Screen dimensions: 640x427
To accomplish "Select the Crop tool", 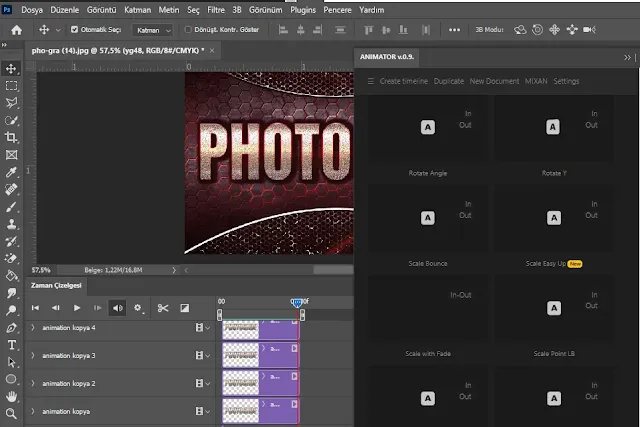I will tap(12, 137).
